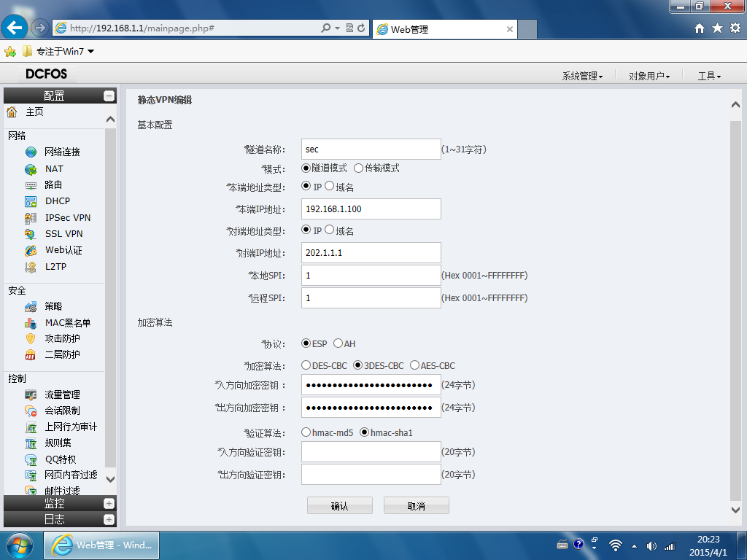747x560 pixels.
Task: Click the 会话限制 icon
Action: click(31, 411)
